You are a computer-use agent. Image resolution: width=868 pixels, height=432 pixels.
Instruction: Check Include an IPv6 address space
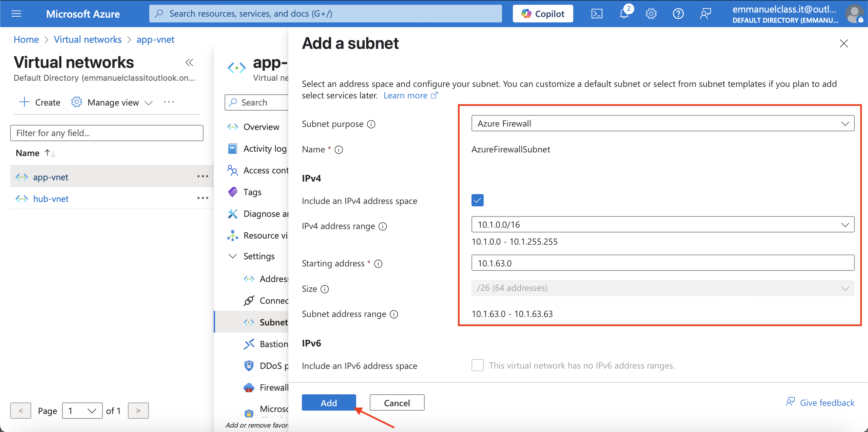coord(478,365)
